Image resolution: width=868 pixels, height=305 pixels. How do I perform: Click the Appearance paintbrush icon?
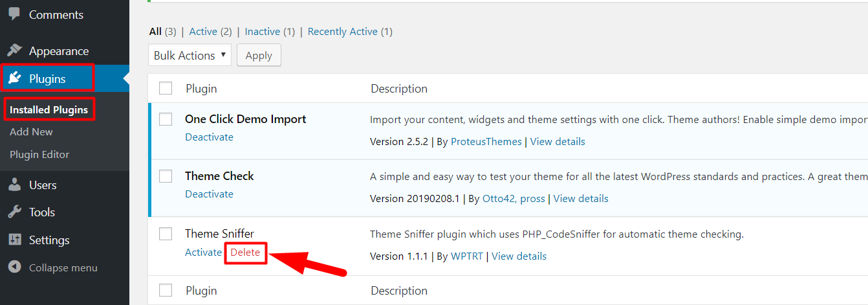pos(14,51)
